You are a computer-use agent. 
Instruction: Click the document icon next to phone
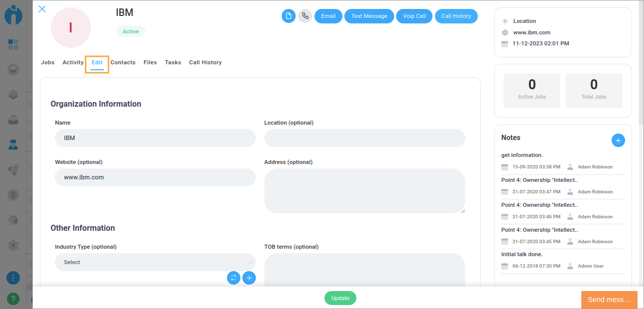click(x=289, y=16)
